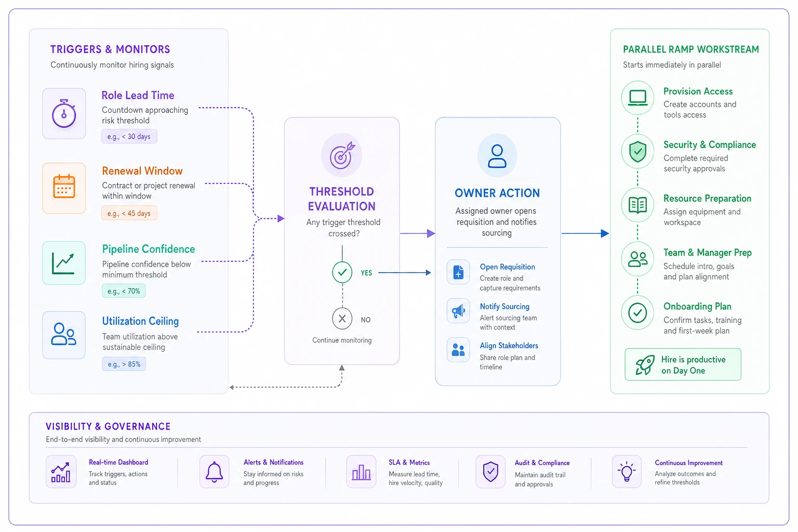Image resolution: width=798 pixels, height=532 pixels.
Task: Select the Align Stakeholders group icon
Action: pyautogui.click(x=458, y=350)
